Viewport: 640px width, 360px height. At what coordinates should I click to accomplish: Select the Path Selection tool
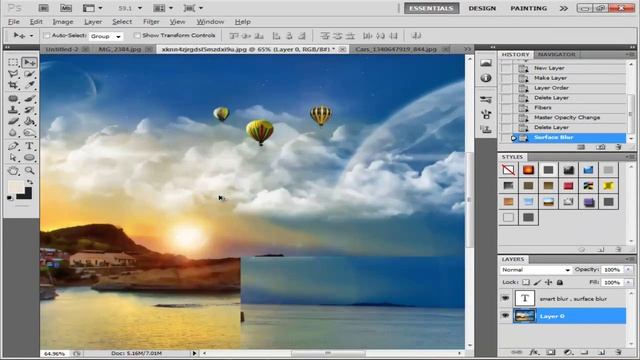(x=13, y=158)
